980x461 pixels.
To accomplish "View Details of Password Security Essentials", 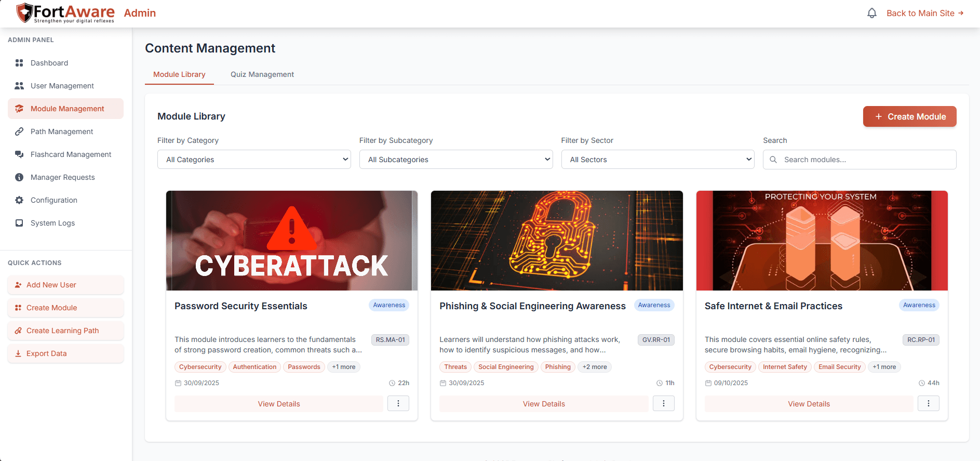I will [x=279, y=404].
